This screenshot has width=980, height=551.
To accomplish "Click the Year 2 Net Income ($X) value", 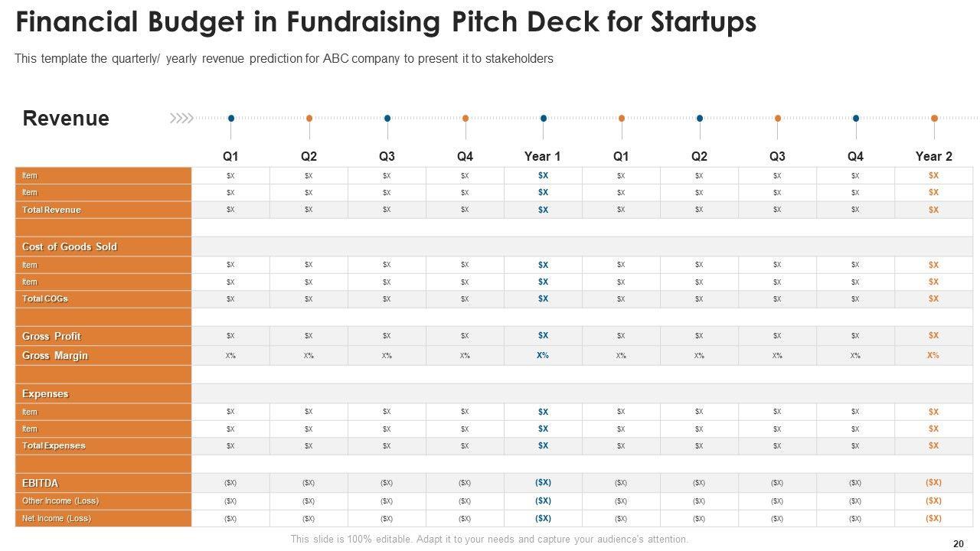I will 933,518.
